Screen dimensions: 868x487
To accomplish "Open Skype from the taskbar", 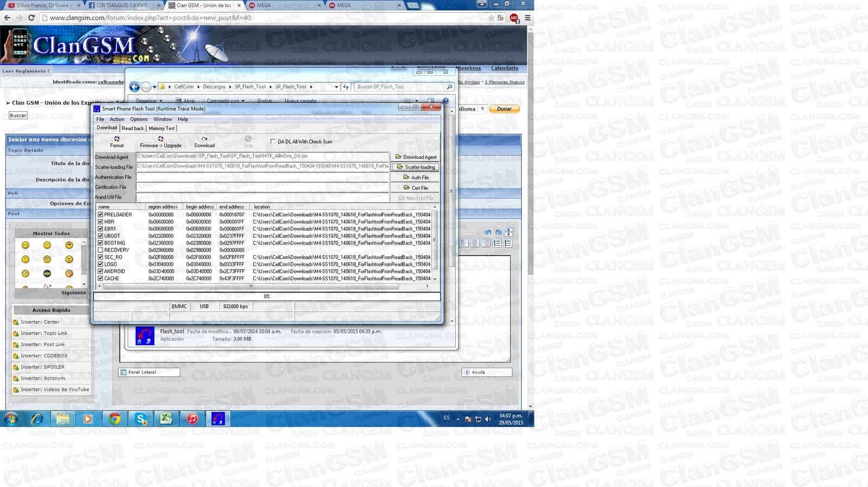I will (x=141, y=419).
